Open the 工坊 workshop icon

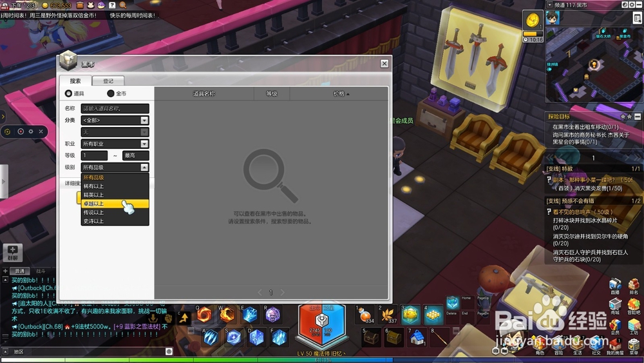click(x=634, y=326)
